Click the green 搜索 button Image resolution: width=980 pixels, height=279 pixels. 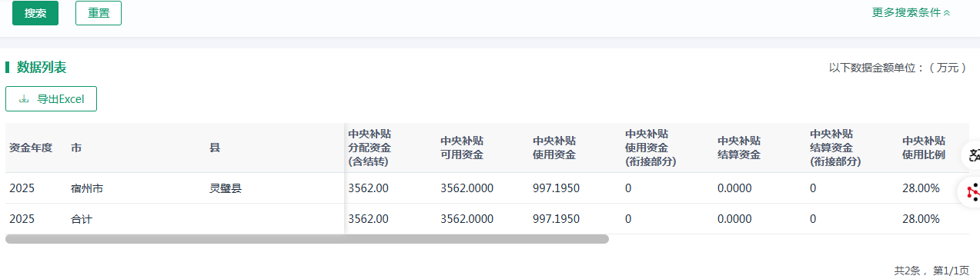[x=35, y=13]
